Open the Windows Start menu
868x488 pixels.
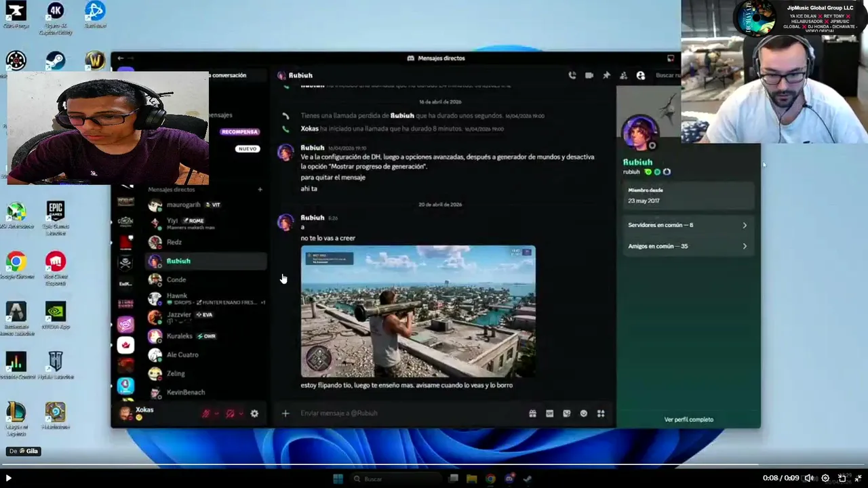(338, 479)
